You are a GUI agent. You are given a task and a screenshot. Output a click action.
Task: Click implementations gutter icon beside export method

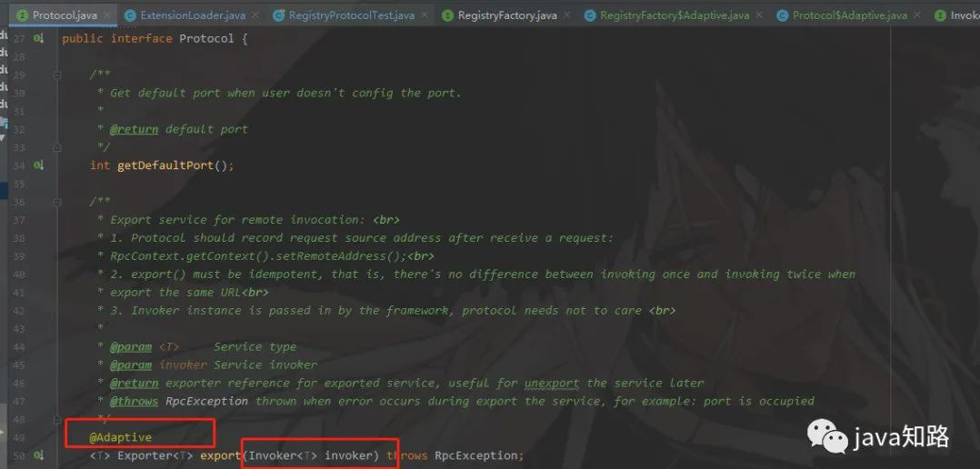coord(39,455)
